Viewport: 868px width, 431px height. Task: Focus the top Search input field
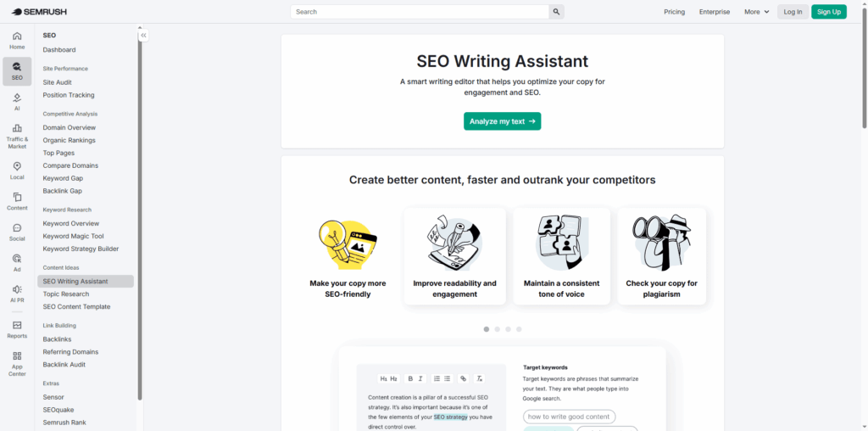(420, 12)
